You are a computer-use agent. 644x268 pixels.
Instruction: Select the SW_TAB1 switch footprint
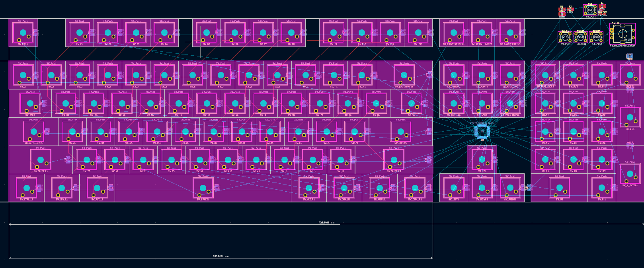(x=30, y=103)
